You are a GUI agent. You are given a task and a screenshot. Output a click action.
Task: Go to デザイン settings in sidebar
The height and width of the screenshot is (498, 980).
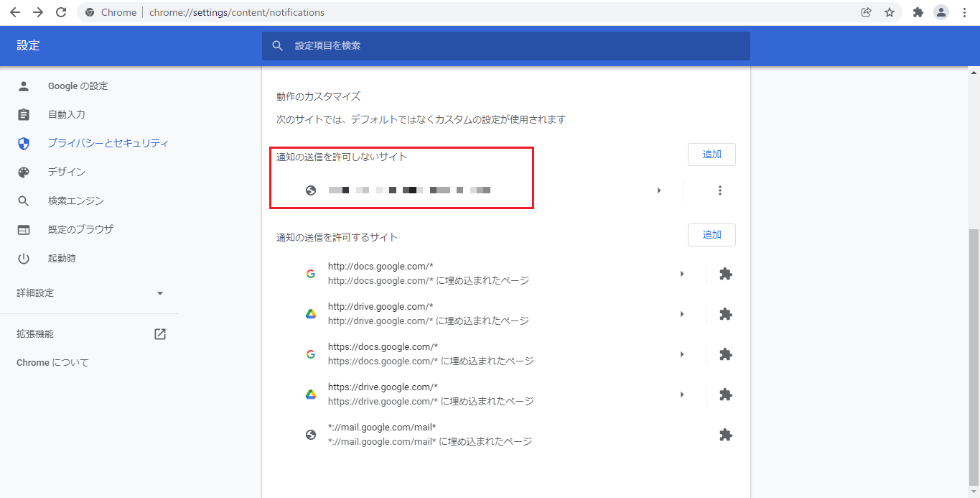tap(66, 172)
